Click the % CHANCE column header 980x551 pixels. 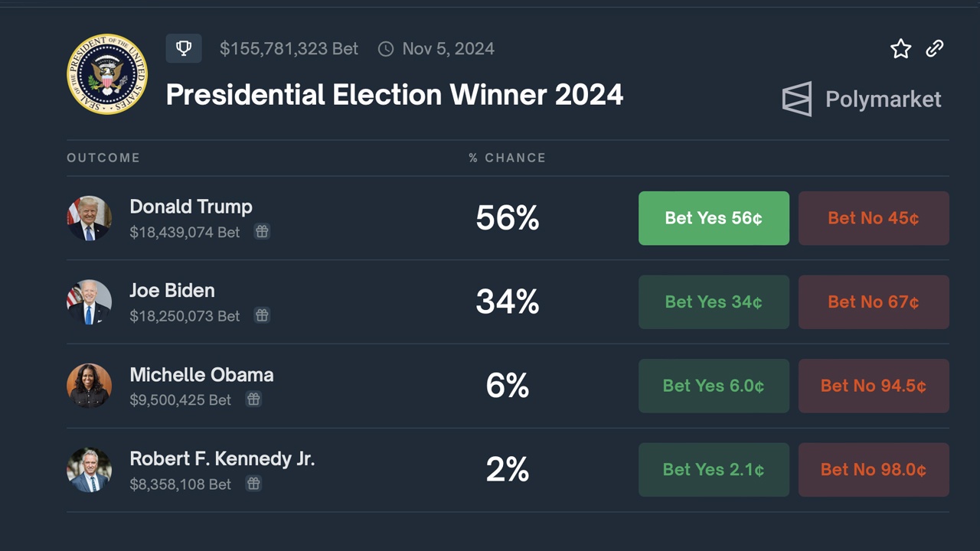507,158
